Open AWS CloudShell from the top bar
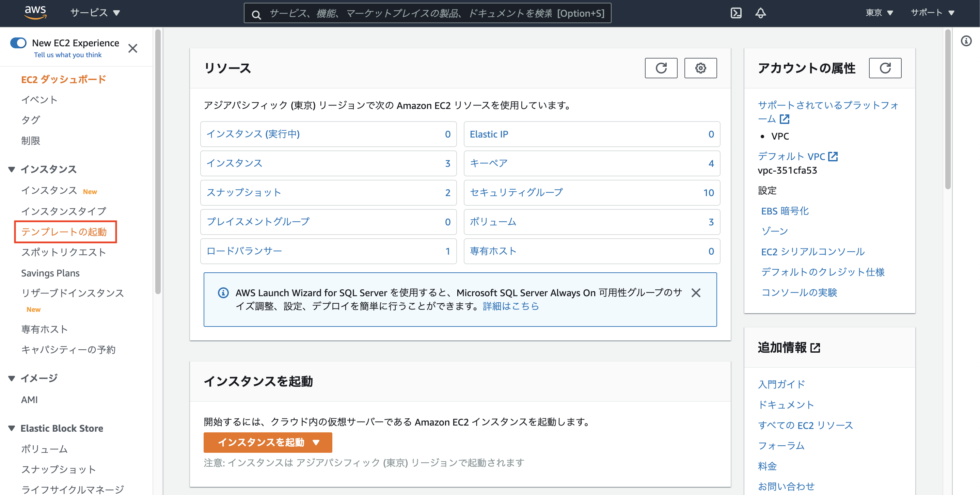This screenshot has height=495, width=980. pos(737,13)
